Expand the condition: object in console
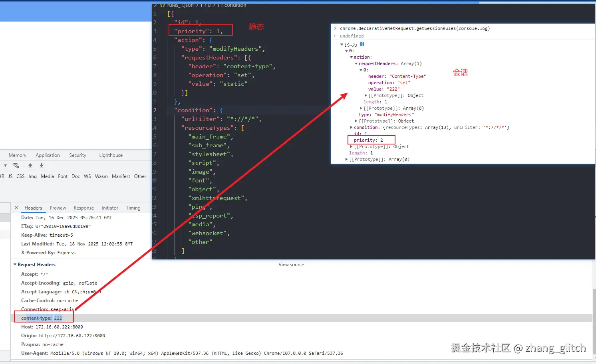 point(352,127)
